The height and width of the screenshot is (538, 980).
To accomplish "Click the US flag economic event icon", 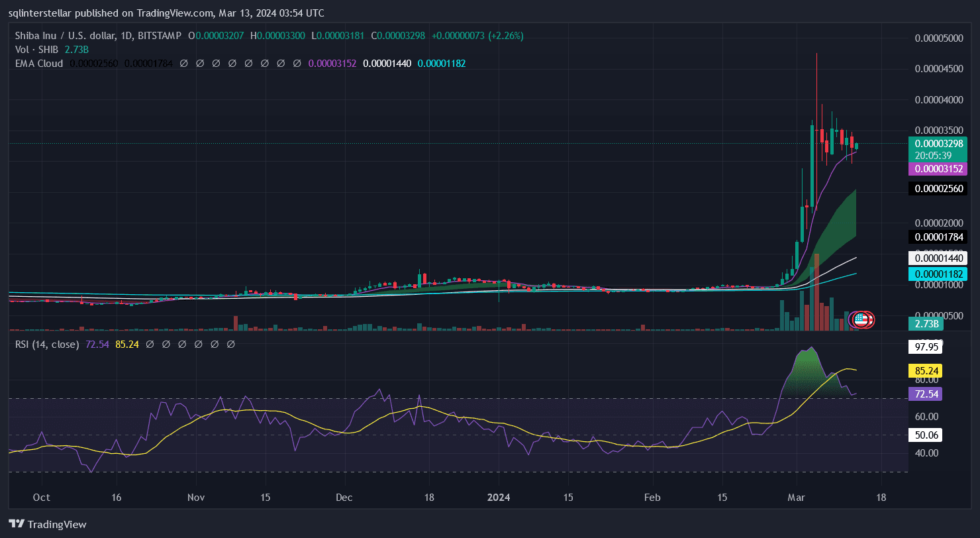I will click(861, 320).
